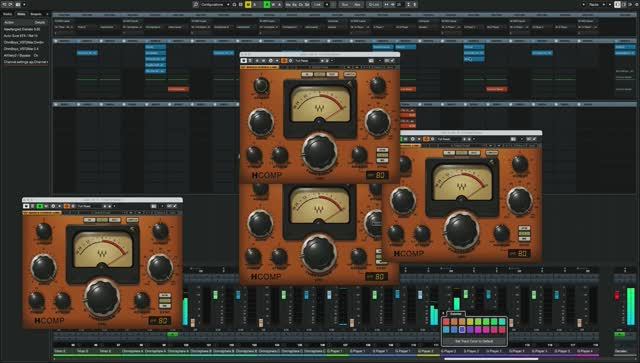This screenshot has height=363, width=640.
Task: Click the large center Ratio knob in upper H-Comp
Action: tap(320, 152)
